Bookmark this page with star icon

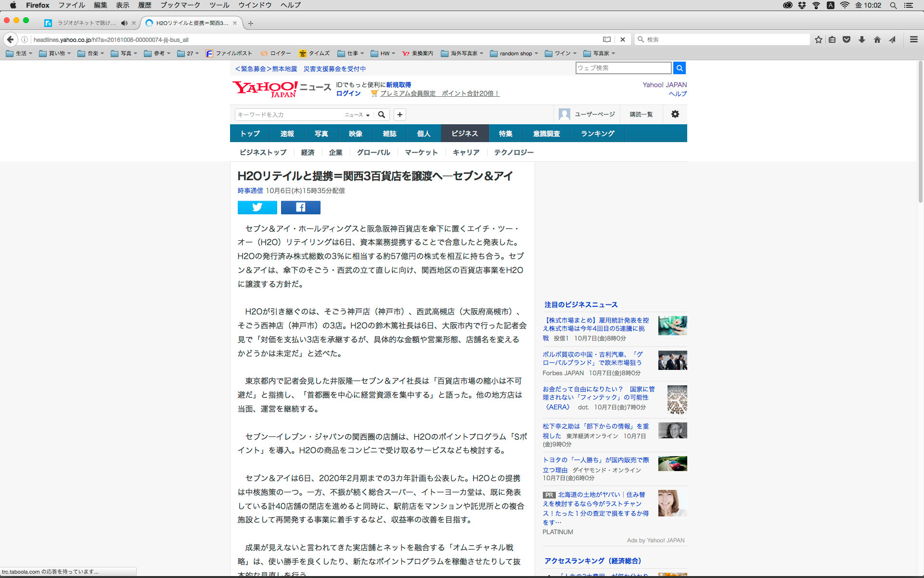[818, 39]
